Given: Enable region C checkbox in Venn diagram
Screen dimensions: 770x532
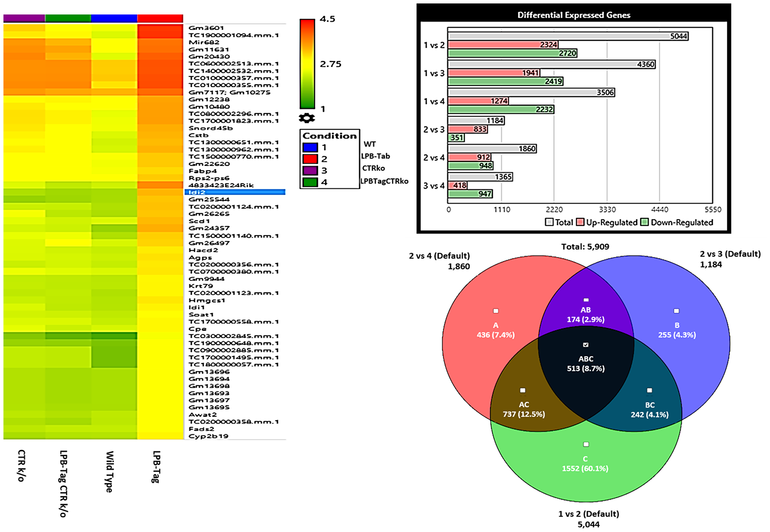Looking at the screenshot, I should [586, 444].
